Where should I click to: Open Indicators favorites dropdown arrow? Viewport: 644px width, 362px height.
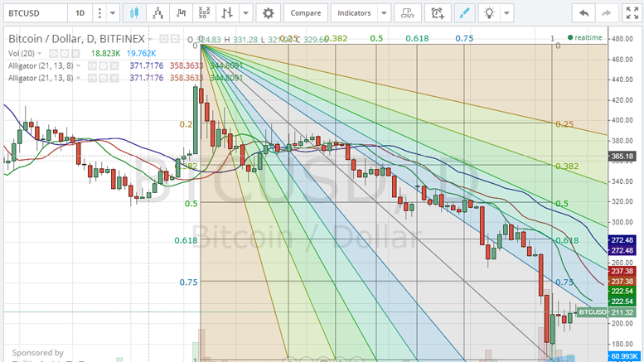[x=384, y=13]
